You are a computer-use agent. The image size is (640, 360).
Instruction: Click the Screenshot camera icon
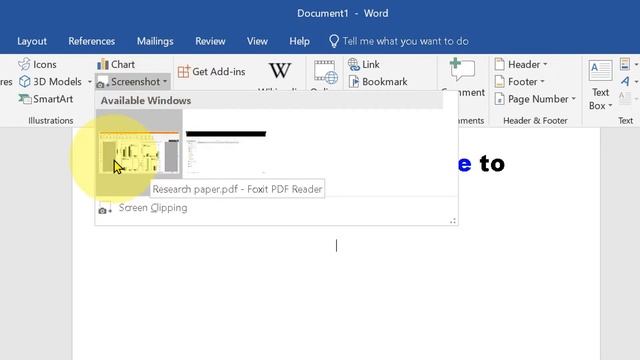click(102, 82)
